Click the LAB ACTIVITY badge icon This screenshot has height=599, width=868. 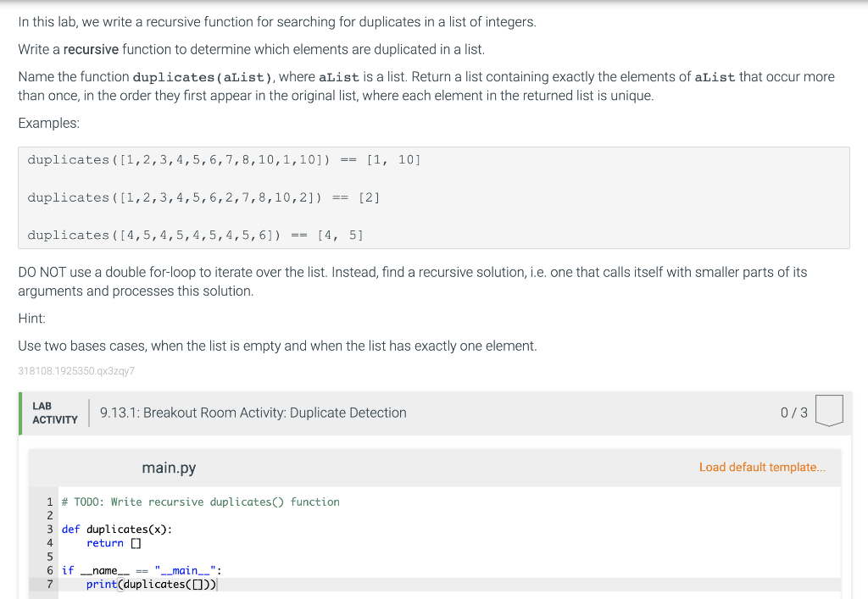point(54,413)
